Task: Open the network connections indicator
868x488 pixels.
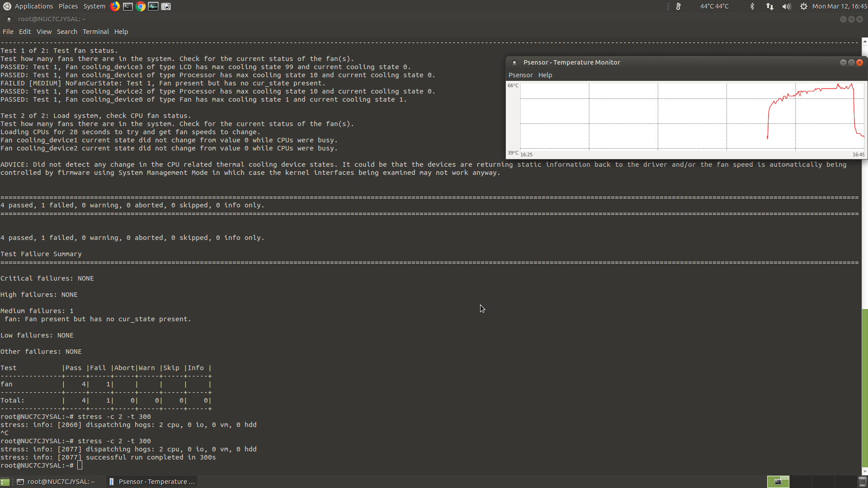Action: point(769,6)
